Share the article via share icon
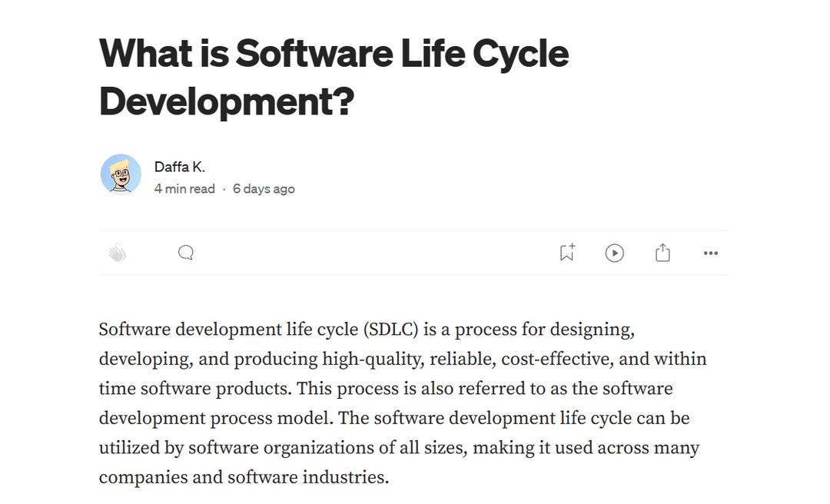The width and height of the screenshot is (830, 504). click(662, 253)
